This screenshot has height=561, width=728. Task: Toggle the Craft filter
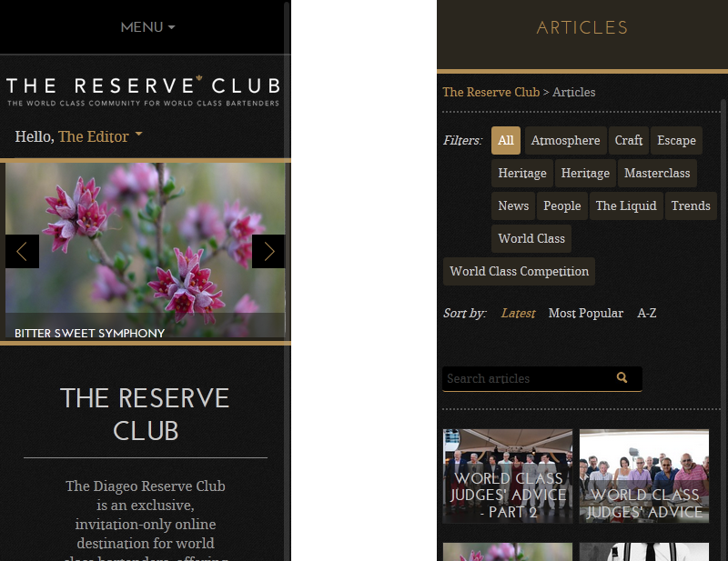pyautogui.click(x=629, y=140)
